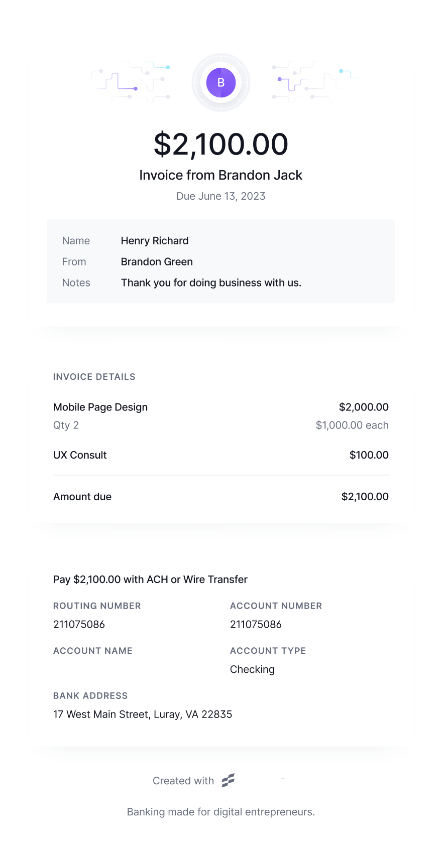The width and height of the screenshot is (442, 868).
Task: Click the sender name "Brandon Green"
Action: click(x=157, y=262)
